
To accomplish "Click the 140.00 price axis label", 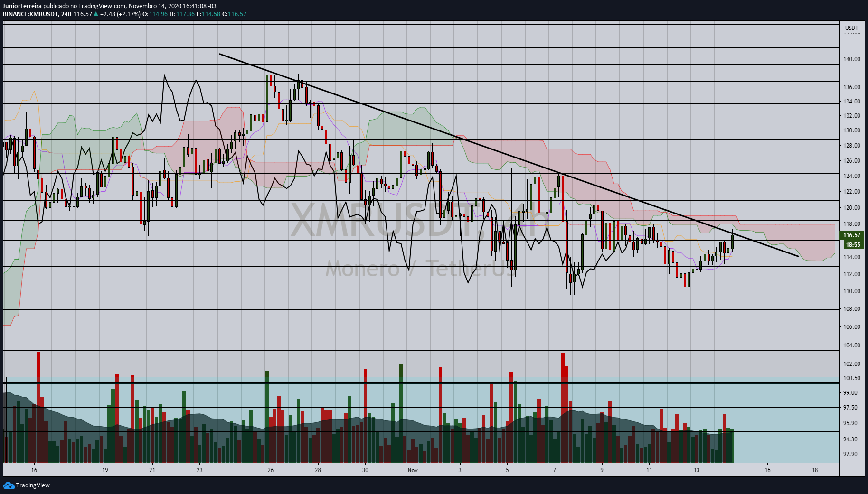I will coord(852,59).
